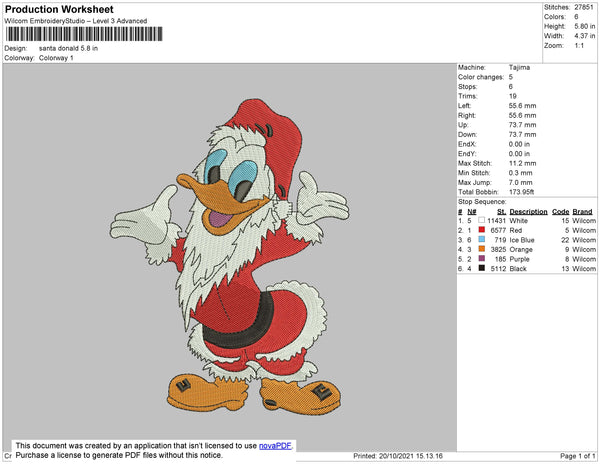Click the Description column header
This screenshot has width=600, height=464.
click(527, 212)
